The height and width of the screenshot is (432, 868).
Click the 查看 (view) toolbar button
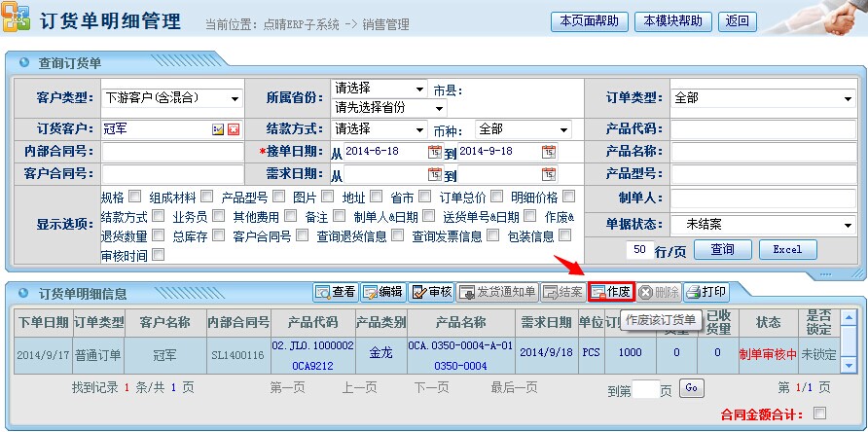coord(336,291)
